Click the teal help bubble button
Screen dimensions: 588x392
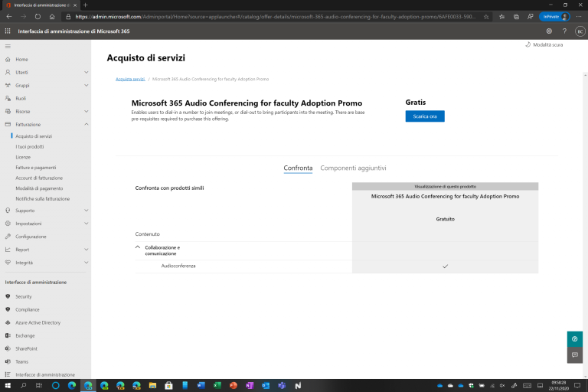(574, 339)
